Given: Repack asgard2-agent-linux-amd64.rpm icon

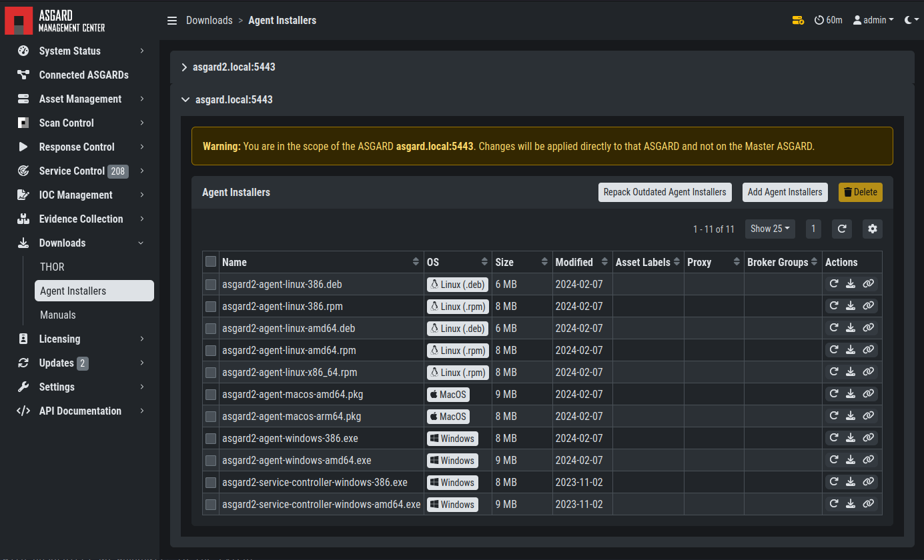Looking at the screenshot, I should pyautogui.click(x=834, y=350).
